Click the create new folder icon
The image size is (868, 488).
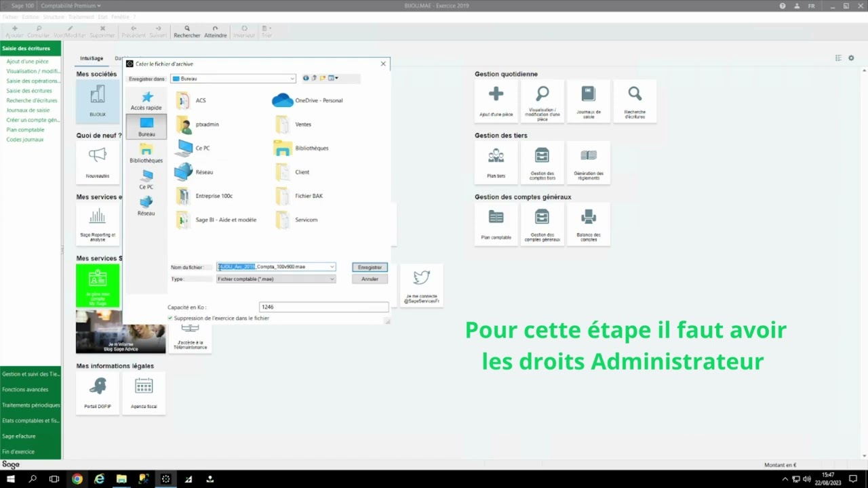(323, 78)
